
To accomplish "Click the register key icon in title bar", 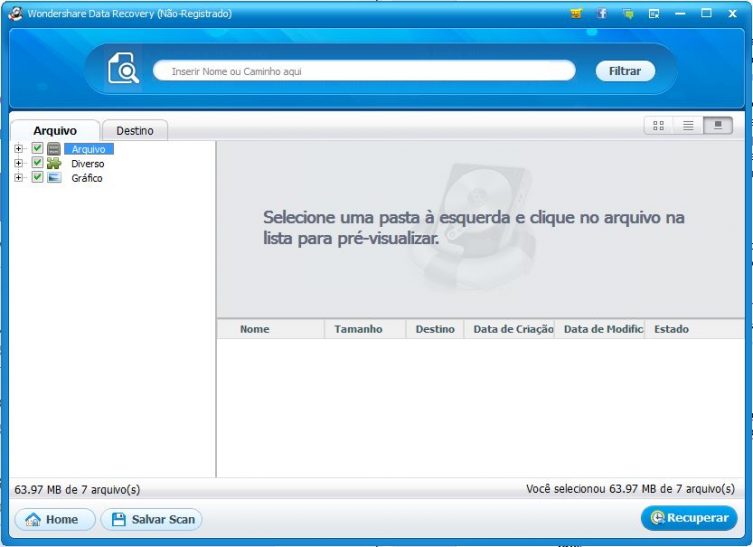I will pos(654,14).
